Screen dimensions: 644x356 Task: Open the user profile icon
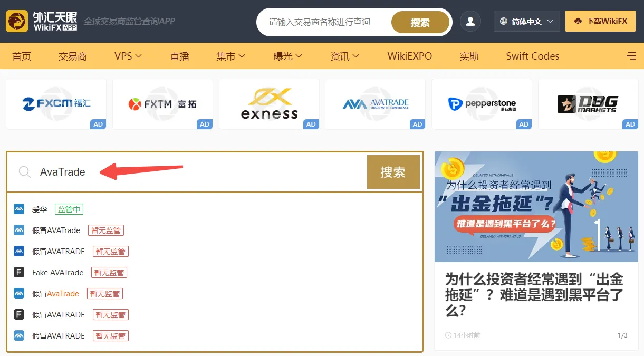(x=470, y=22)
